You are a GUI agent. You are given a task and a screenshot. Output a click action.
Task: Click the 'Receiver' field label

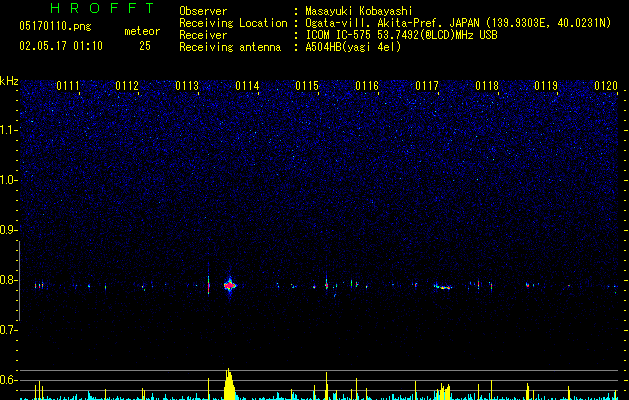pos(203,35)
